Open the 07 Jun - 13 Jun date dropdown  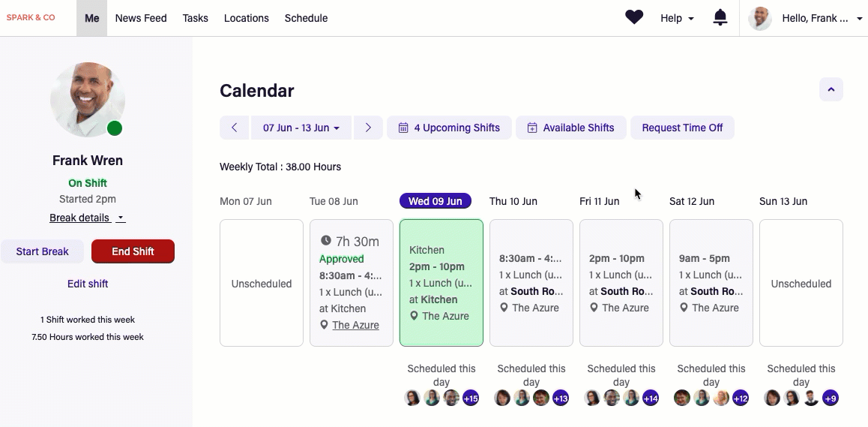coord(301,128)
